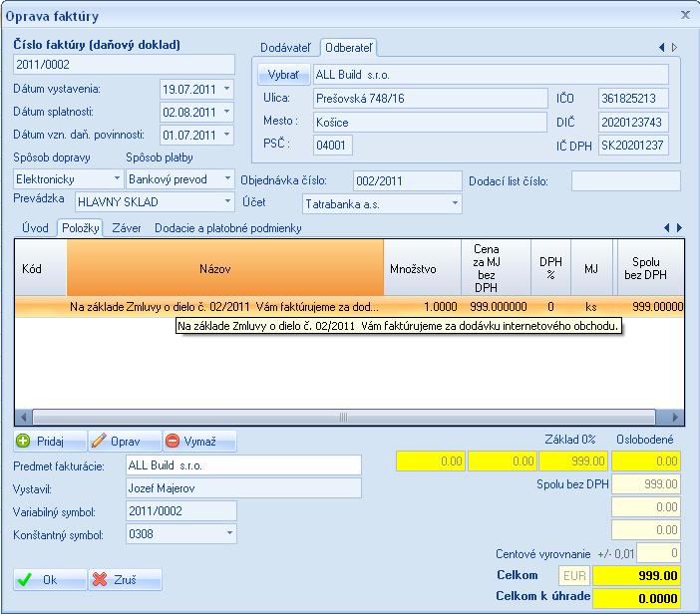
Task: Click DIČ field 2020123743
Action: (x=633, y=122)
